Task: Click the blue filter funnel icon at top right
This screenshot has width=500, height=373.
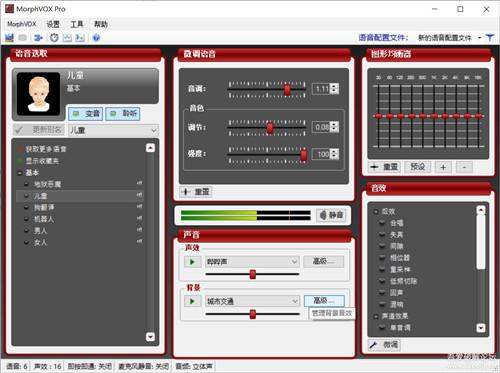Action: click(490, 38)
